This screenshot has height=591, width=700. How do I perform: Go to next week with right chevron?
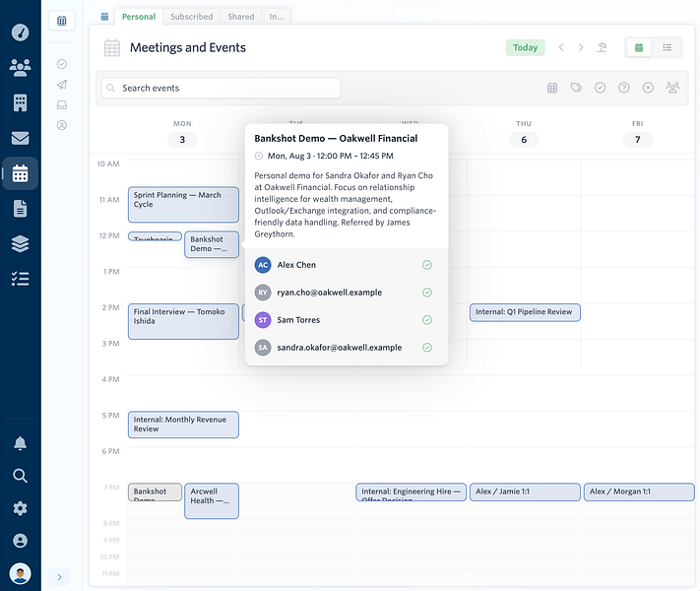581,47
